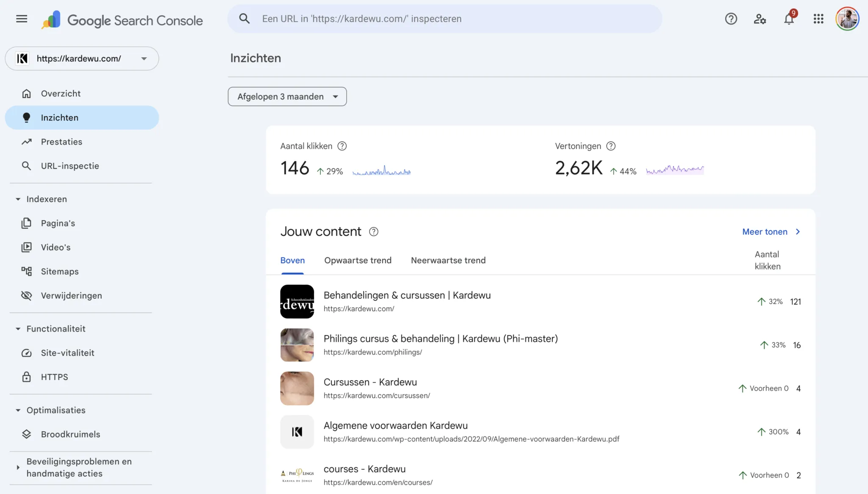Open Algemene voorwaarden Kardewu row
The width and height of the screenshot is (868, 494).
[x=540, y=432]
